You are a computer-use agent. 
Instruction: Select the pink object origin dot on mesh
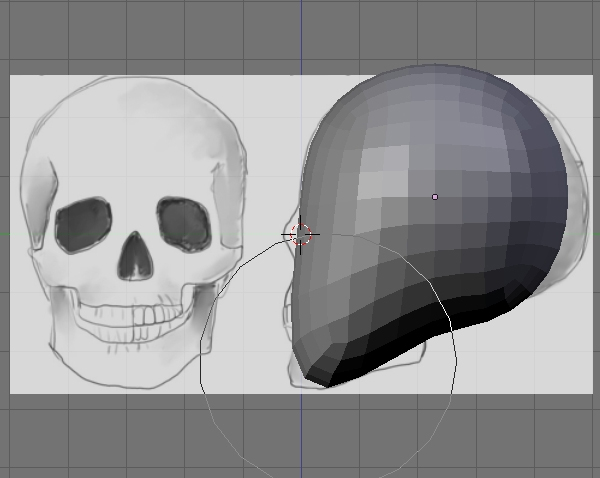435,197
